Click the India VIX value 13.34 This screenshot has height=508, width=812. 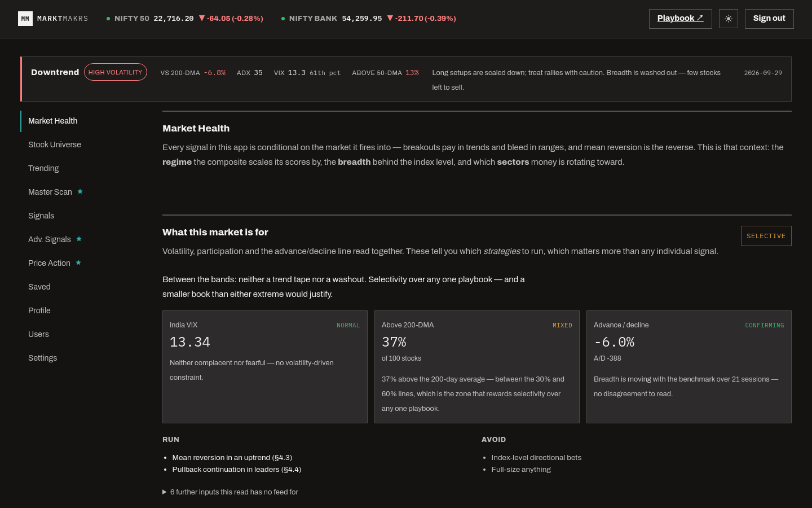click(190, 342)
